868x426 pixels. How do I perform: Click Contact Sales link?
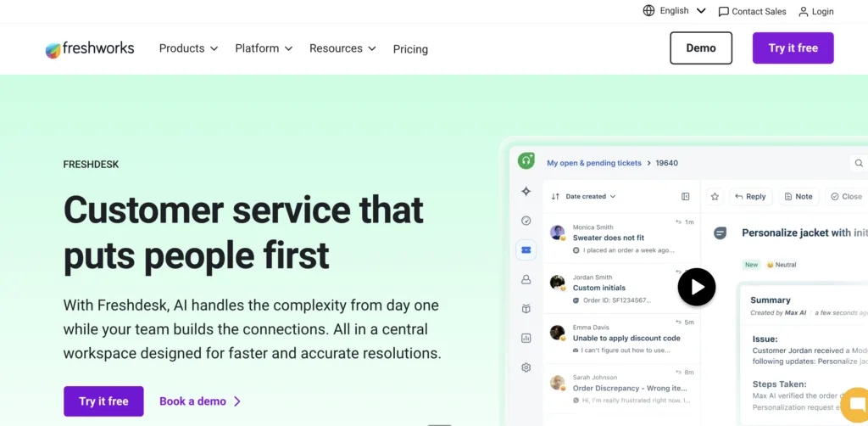(x=752, y=12)
